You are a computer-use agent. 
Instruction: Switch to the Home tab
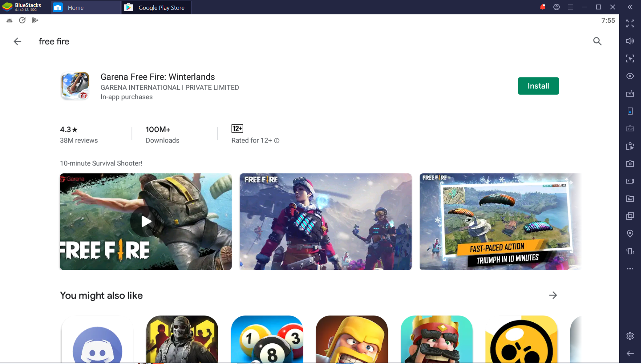86,7
